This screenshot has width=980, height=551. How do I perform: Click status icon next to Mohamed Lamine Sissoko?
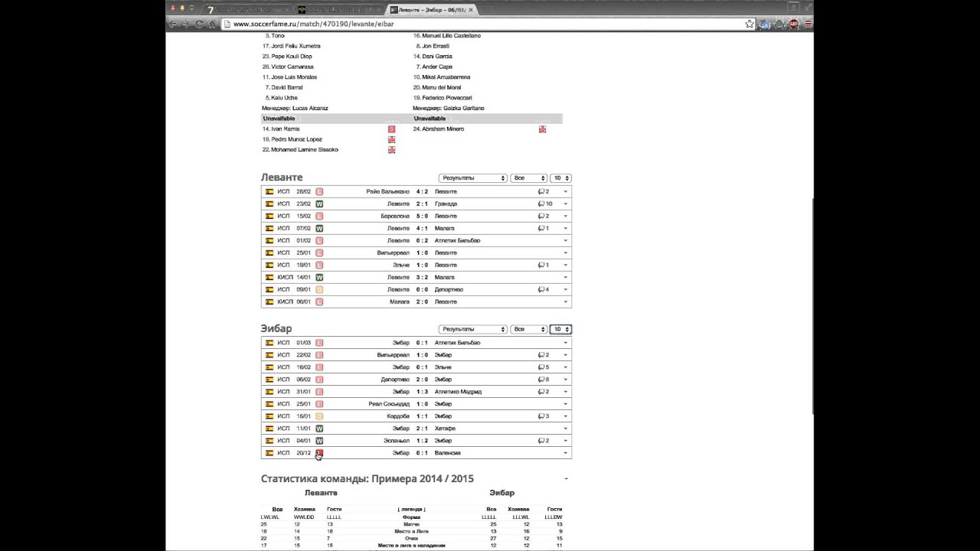(391, 150)
